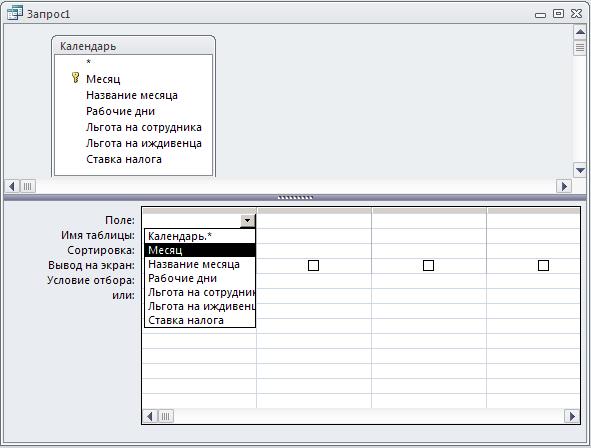
Task: Click the design grid horizontal scrollbar thumb
Action: tap(165, 416)
